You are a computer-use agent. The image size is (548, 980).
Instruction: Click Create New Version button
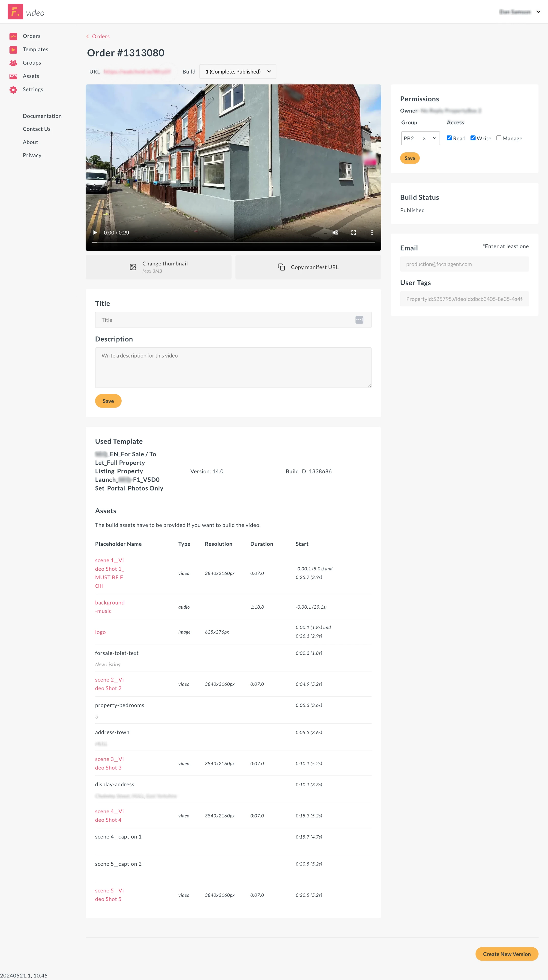tap(507, 954)
